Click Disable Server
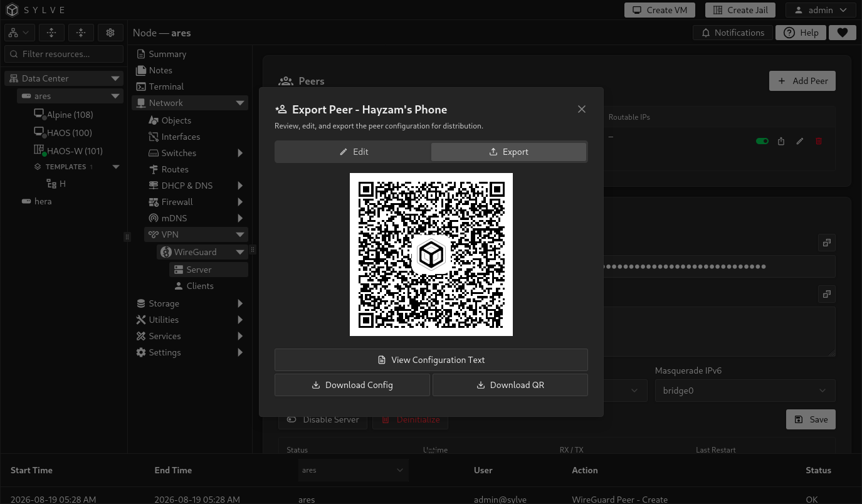The image size is (862, 504). point(323,419)
